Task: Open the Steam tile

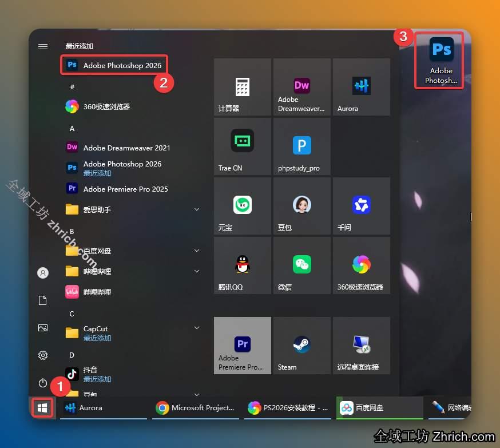Action: [301, 346]
